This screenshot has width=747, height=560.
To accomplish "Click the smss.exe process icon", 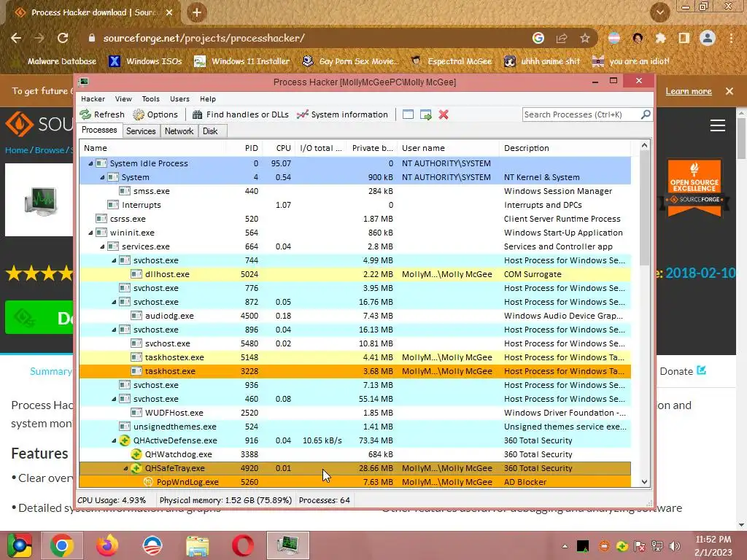I will [x=124, y=191].
